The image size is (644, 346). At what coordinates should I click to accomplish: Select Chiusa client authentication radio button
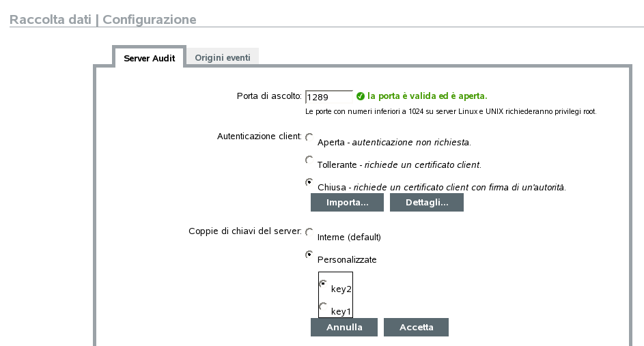point(309,182)
